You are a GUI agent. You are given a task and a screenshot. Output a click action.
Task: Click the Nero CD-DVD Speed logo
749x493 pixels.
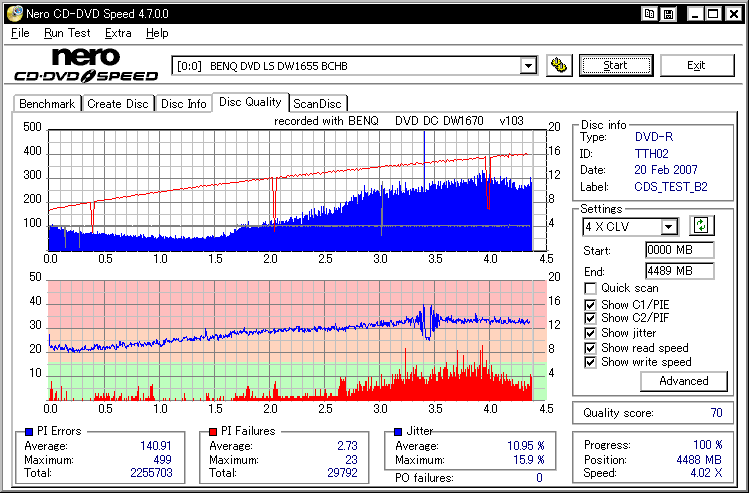[x=86, y=64]
